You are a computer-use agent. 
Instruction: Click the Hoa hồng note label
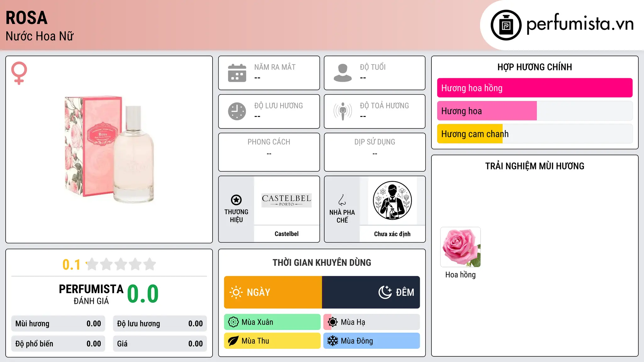click(460, 275)
